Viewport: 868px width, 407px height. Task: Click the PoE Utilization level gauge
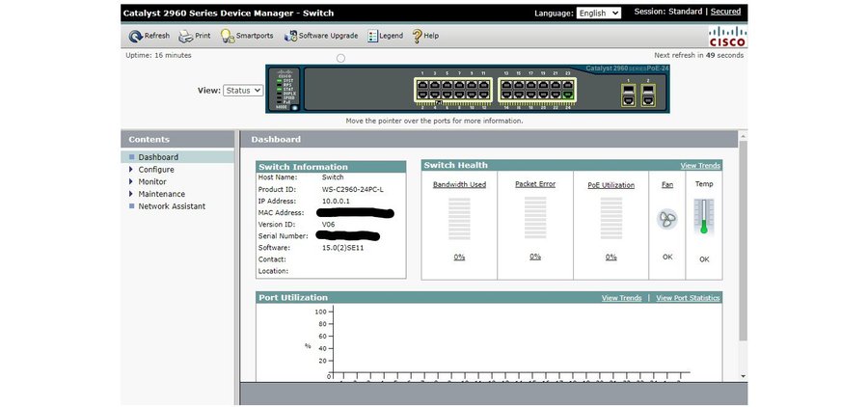point(611,218)
